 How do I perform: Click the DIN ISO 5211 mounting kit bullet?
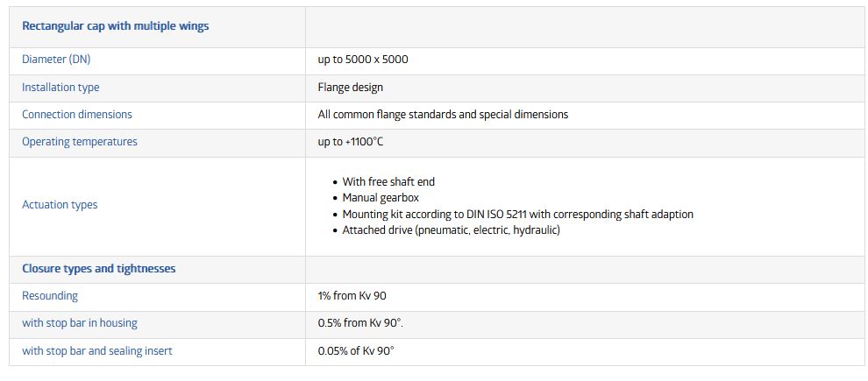coord(517,215)
